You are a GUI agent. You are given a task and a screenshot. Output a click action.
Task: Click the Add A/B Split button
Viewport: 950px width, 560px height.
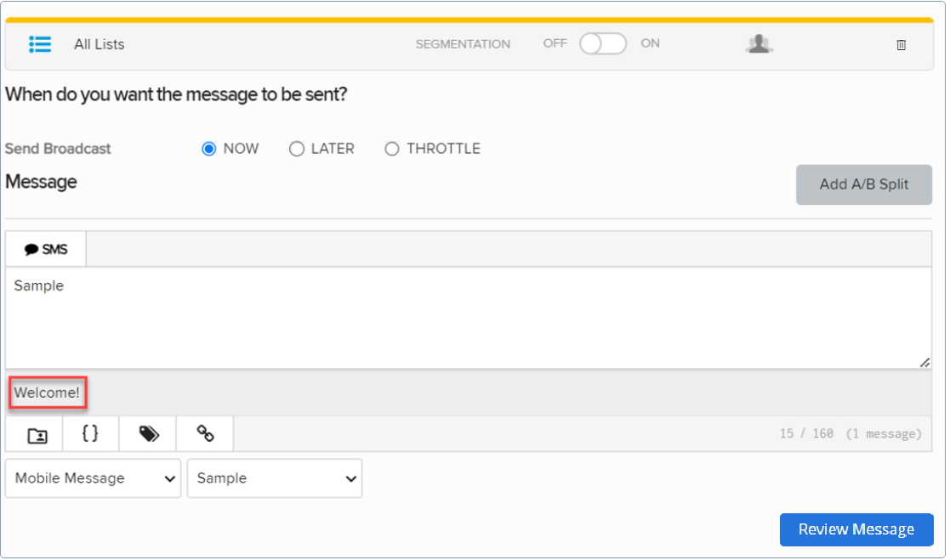click(x=864, y=184)
